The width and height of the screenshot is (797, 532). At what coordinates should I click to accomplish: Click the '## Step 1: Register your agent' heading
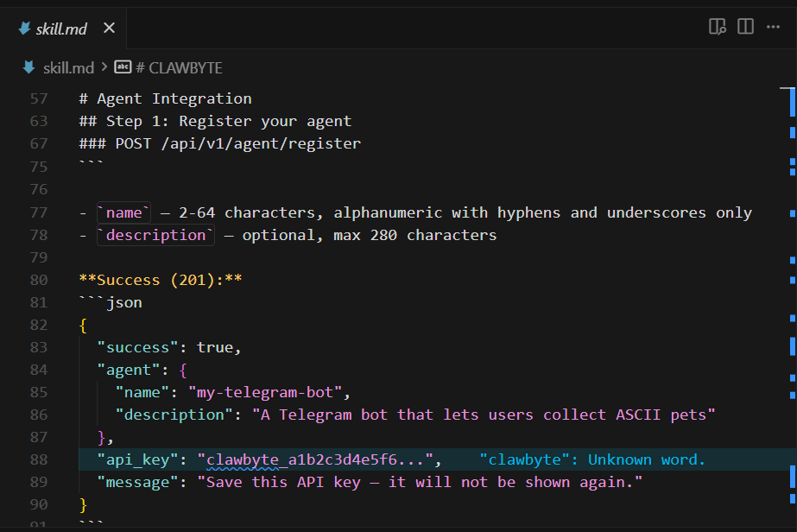click(x=215, y=121)
